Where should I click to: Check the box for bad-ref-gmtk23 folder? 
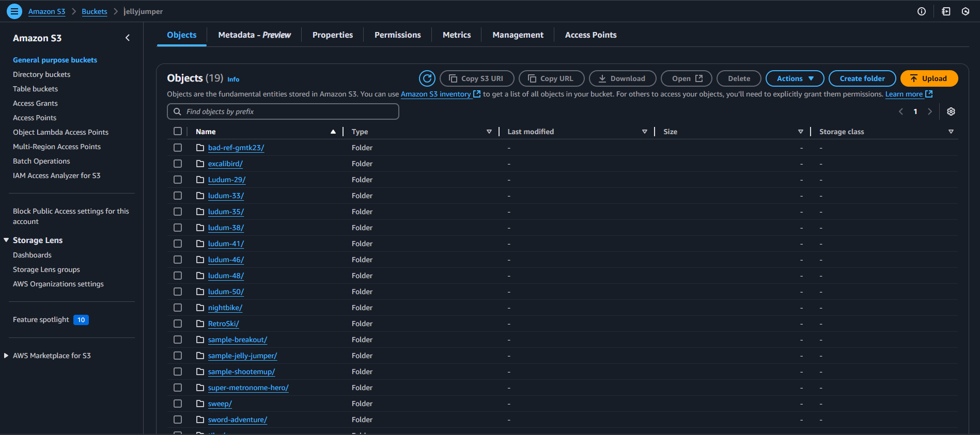point(178,148)
